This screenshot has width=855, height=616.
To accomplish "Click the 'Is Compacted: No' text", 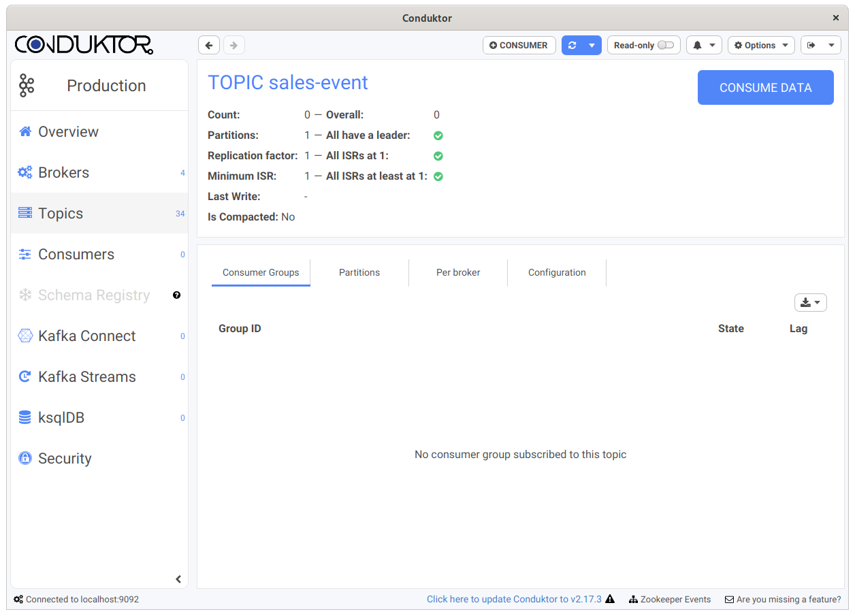I will pyautogui.click(x=251, y=217).
